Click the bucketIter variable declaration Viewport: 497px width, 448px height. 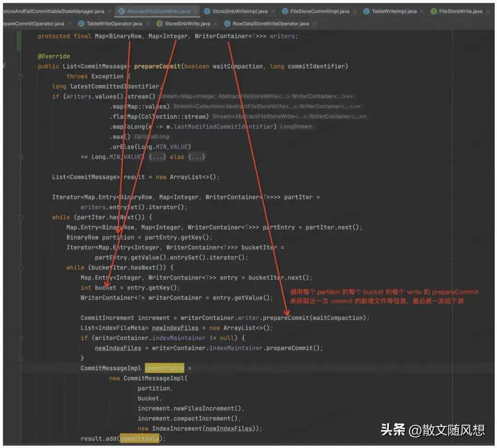pyautogui.click(x=259, y=248)
